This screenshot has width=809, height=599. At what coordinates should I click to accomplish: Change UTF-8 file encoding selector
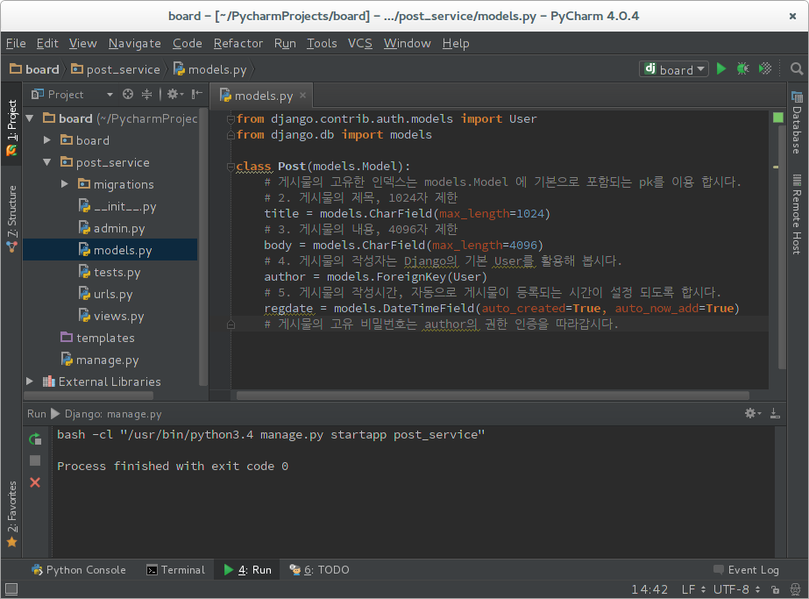point(736,589)
